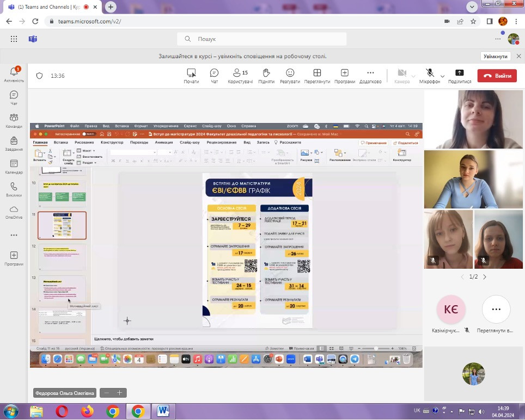The image size is (525, 420).
Task: Expand the microphone options arrow
Action: [442, 76]
